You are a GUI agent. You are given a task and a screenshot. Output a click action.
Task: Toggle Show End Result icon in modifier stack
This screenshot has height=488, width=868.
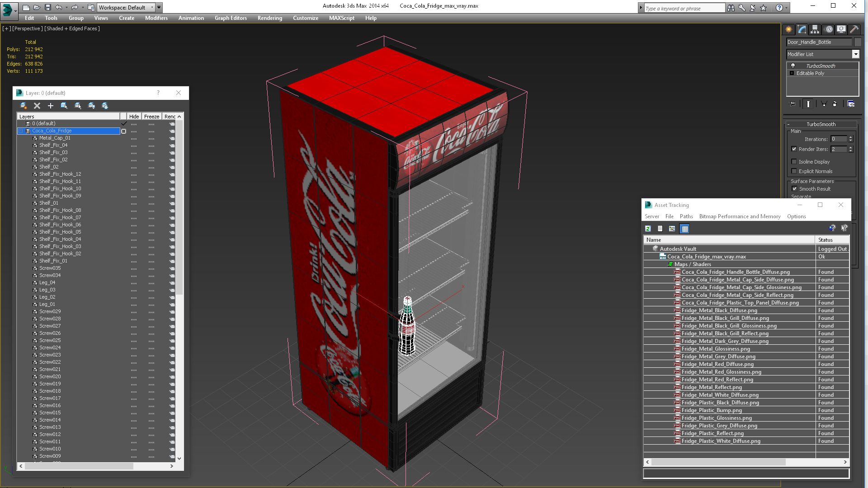tap(808, 104)
